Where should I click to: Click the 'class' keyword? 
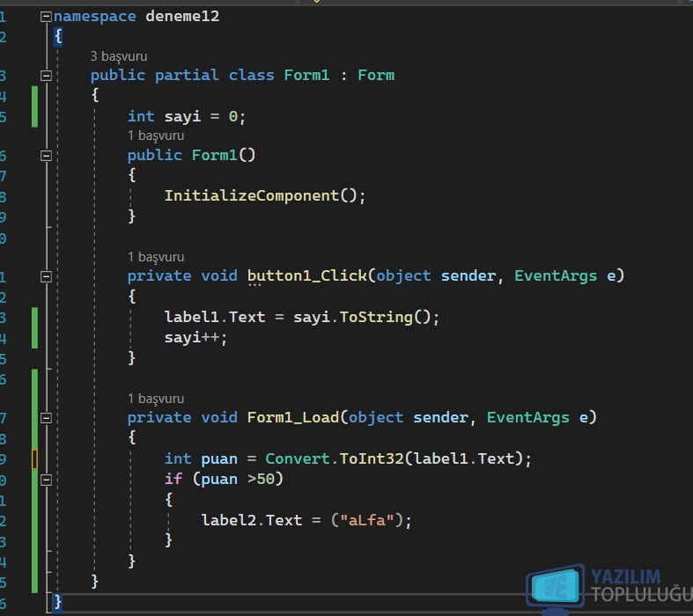(252, 75)
